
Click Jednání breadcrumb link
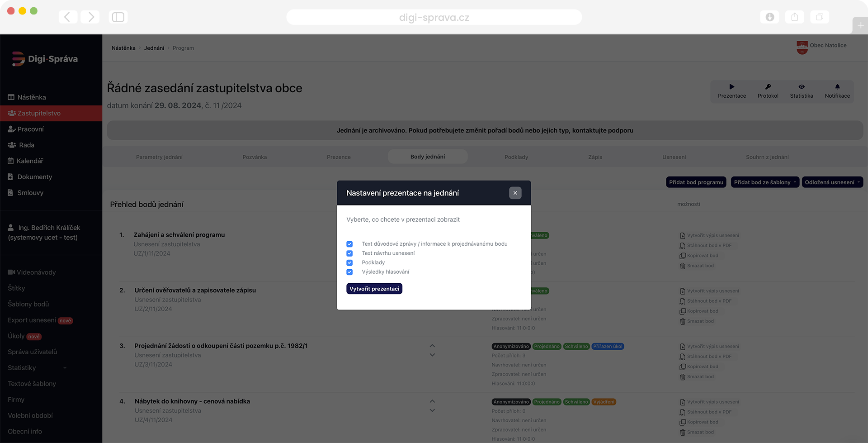(154, 48)
